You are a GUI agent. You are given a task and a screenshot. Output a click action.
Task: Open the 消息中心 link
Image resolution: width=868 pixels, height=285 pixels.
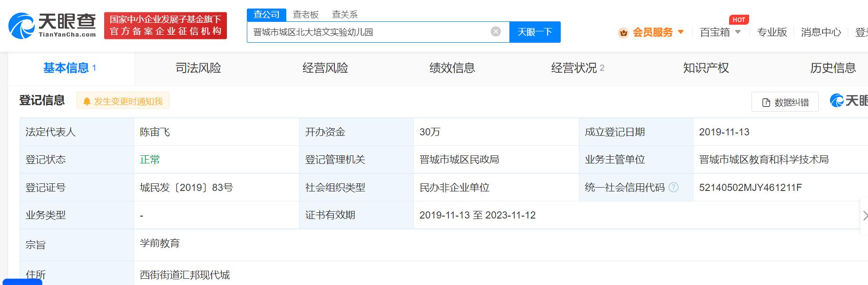coord(821,32)
